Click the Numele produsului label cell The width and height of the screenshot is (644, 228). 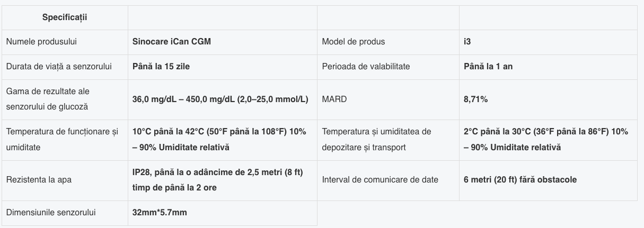click(45, 41)
